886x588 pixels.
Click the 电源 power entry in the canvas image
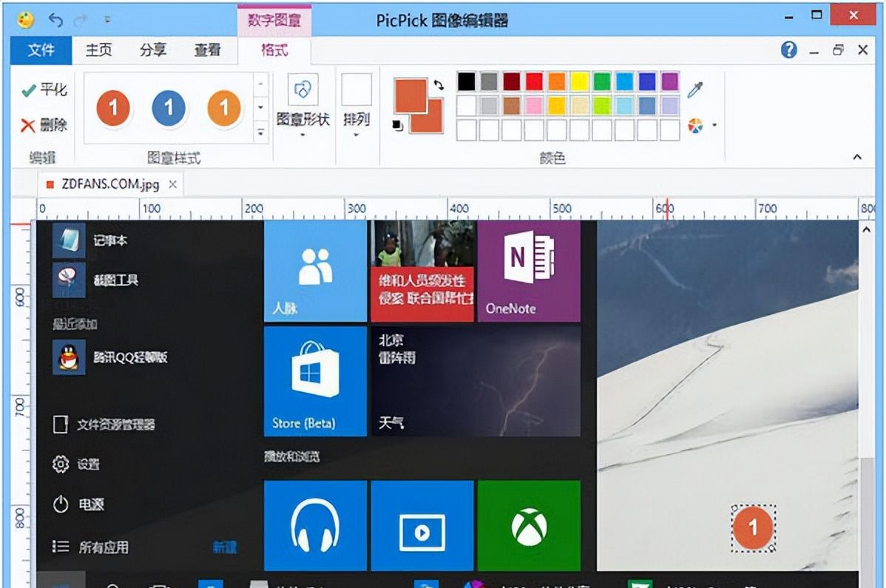pyautogui.click(x=78, y=504)
